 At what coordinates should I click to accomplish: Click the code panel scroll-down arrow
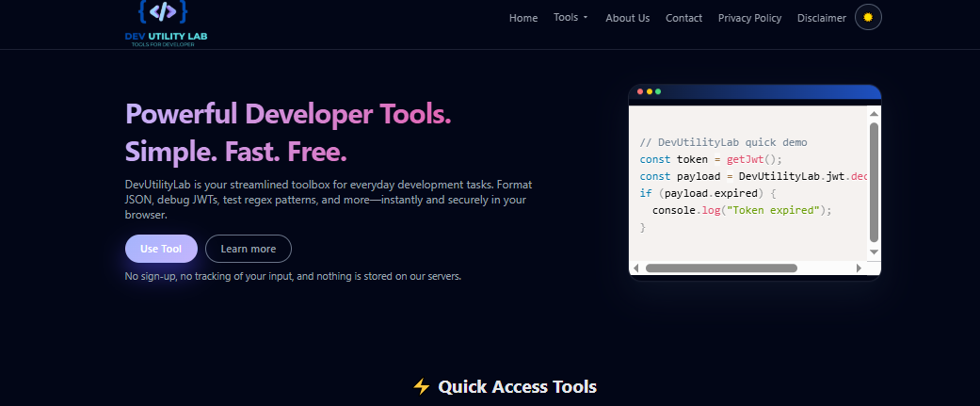tap(875, 252)
